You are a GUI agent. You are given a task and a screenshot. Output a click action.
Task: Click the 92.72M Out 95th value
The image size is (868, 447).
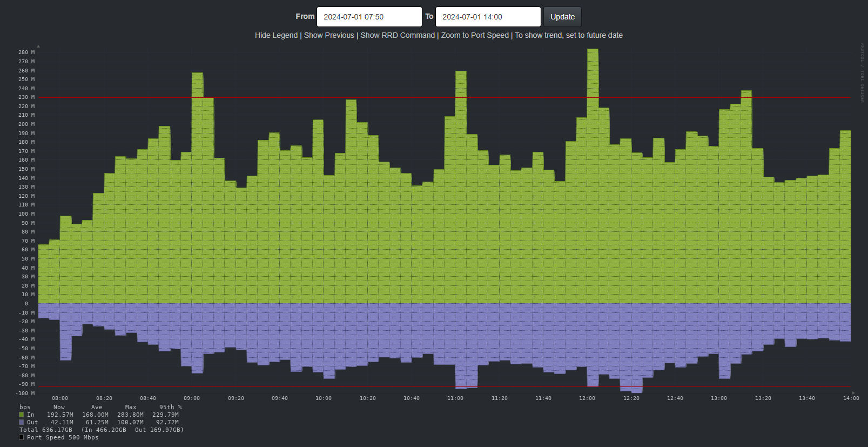click(x=167, y=422)
